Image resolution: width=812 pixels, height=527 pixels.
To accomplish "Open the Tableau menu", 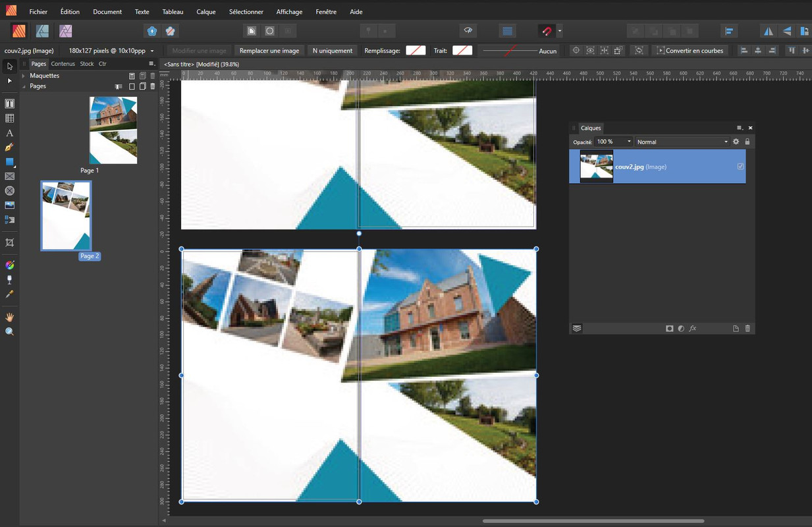I will (x=173, y=12).
